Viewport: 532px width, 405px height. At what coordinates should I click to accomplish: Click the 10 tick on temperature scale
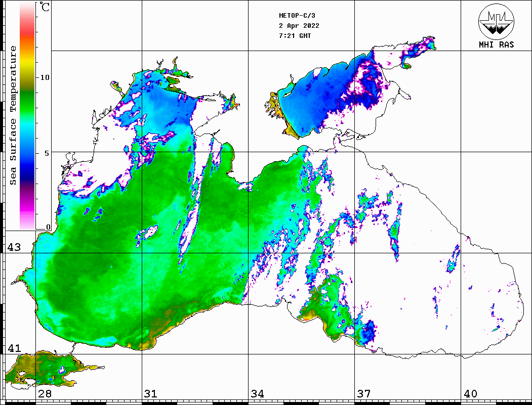[x=45, y=77]
